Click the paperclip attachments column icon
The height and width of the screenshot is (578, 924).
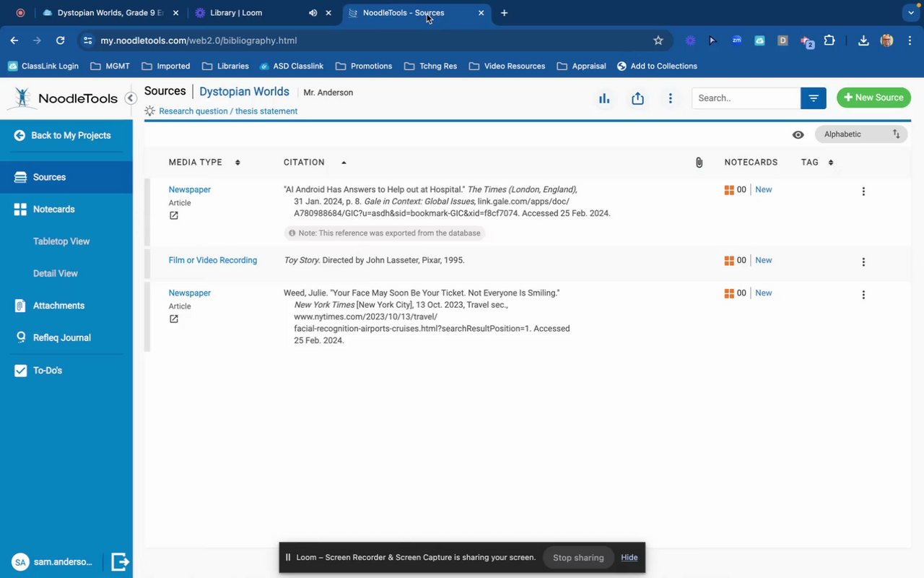699,163
